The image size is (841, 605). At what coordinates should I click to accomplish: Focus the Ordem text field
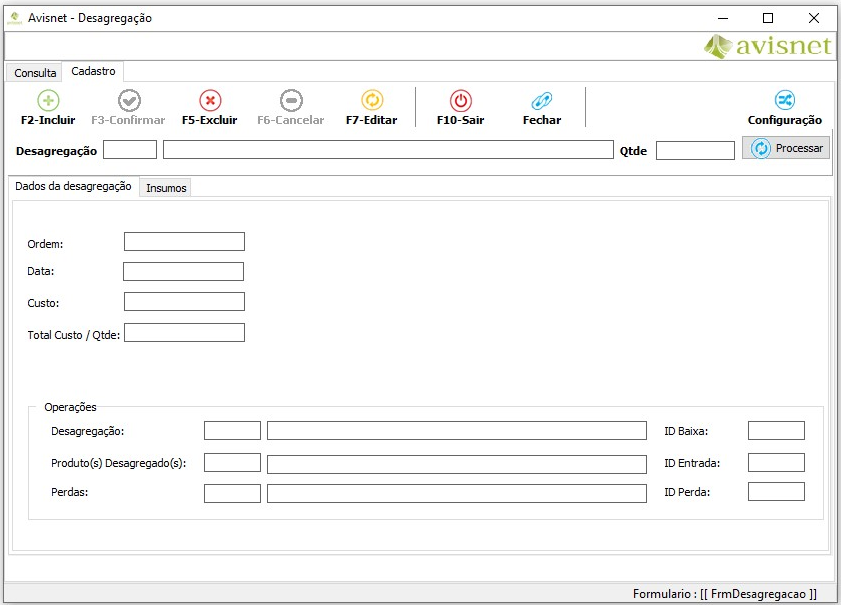[184, 242]
